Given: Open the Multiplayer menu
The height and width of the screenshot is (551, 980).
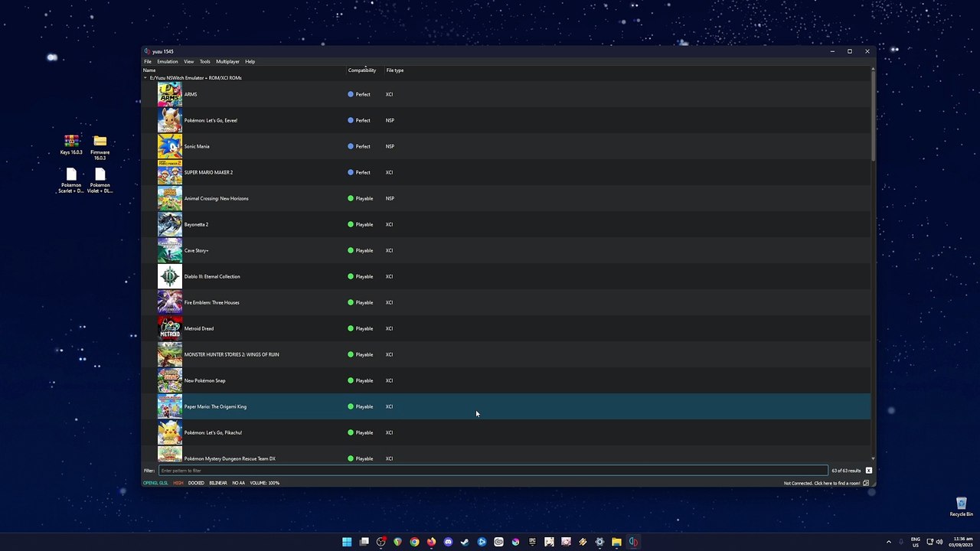Looking at the screenshot, I should click(x=227, y=61).
